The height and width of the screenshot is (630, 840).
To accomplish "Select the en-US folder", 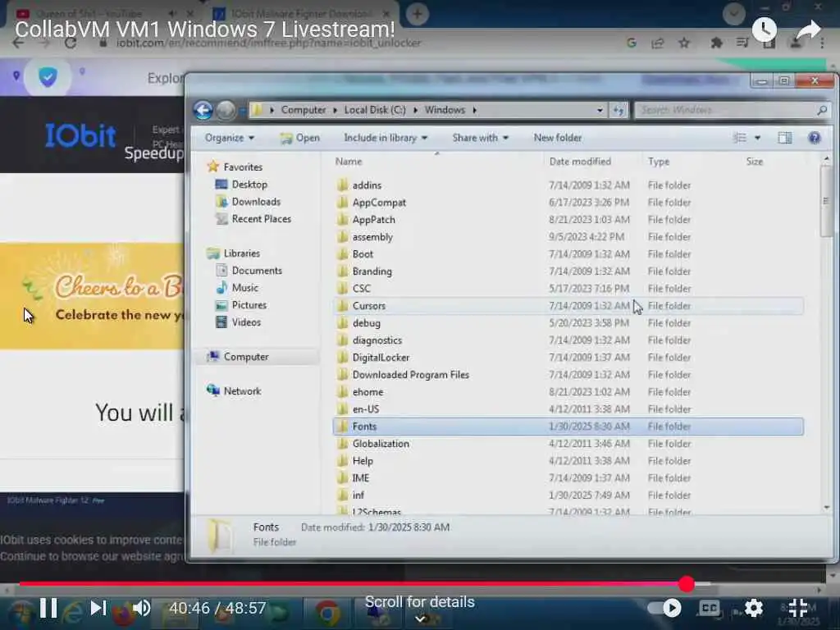I will [365, 409].
